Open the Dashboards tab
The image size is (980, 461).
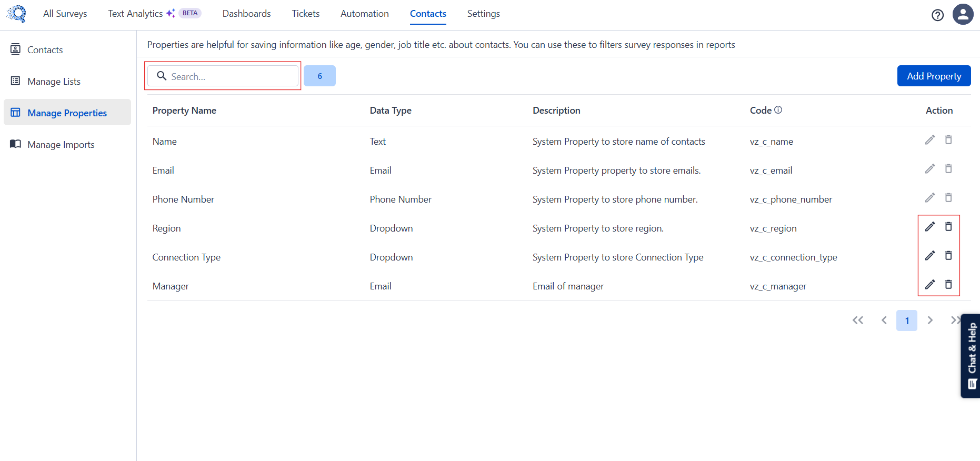tap(246, 14)
